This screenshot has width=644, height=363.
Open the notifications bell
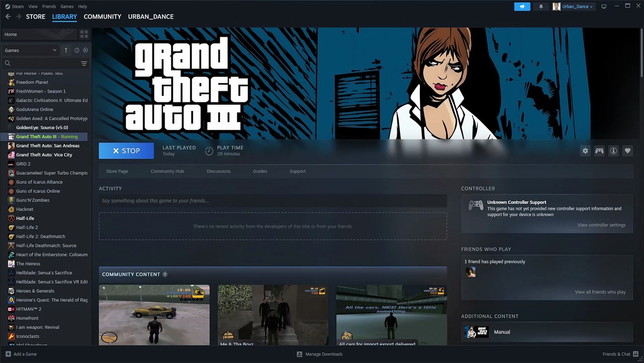(541, 7)
